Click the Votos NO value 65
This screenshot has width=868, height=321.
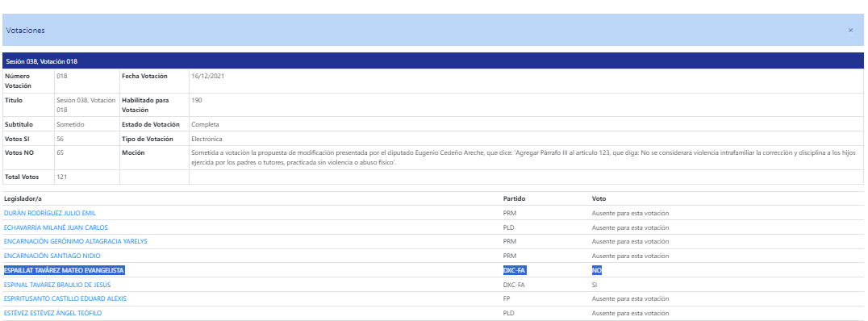(60, 152)
